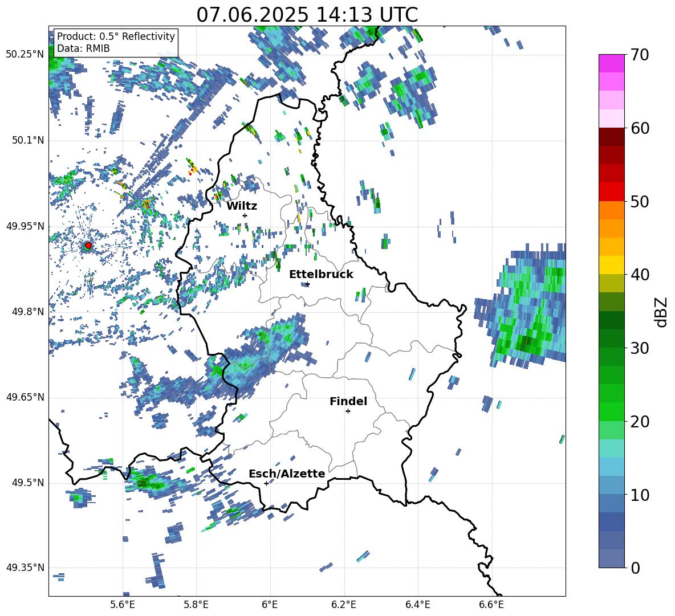Click the red radar site marker
The height and width of the screenshot is (616, 675).
click(88, 246)
